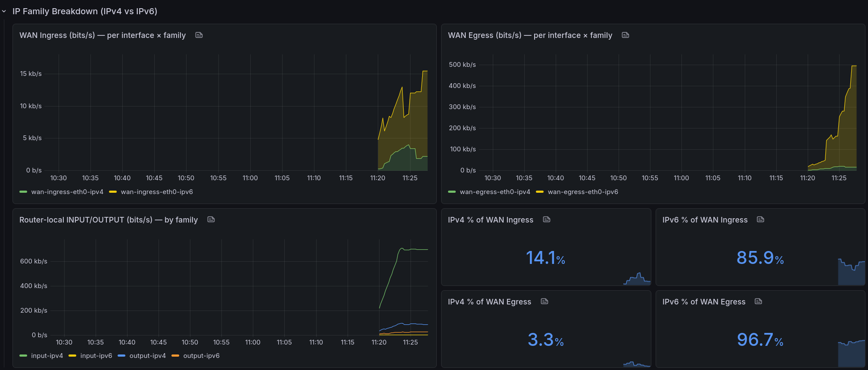Toggle wan-ingress-eth0-ipv4 series in legend
The image size is (868, 370).
67,192
